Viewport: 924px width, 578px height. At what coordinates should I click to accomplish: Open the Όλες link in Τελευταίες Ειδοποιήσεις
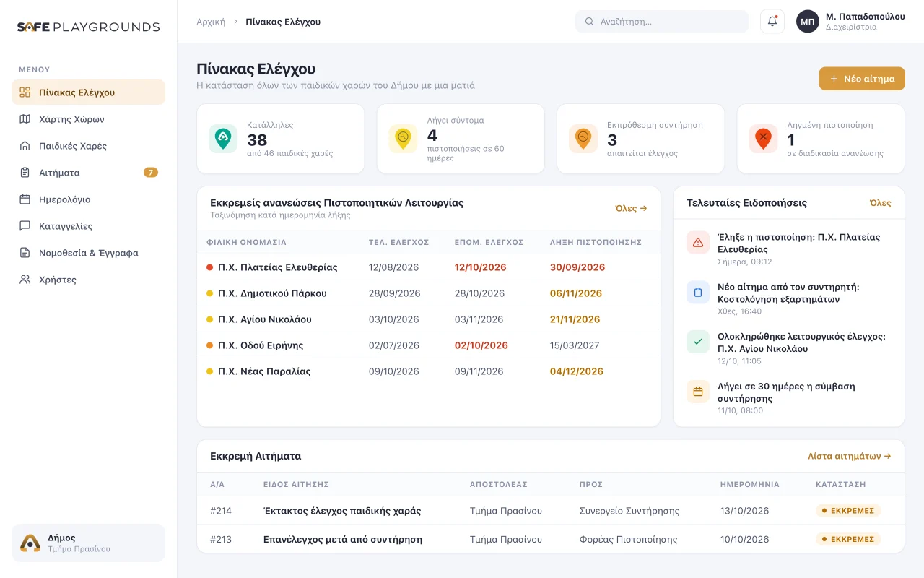[x=881, y=203]
